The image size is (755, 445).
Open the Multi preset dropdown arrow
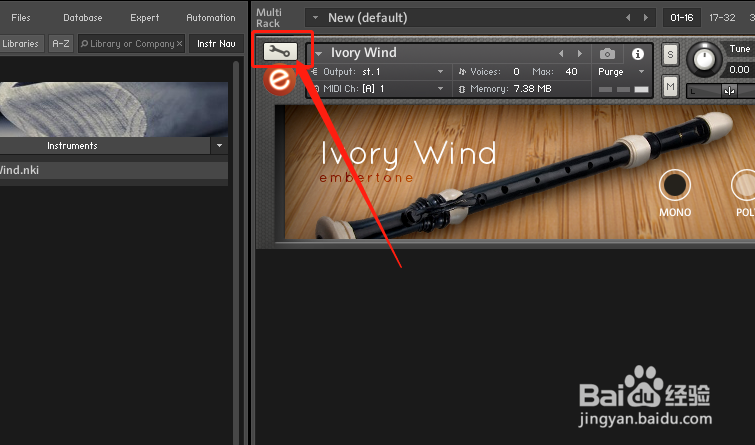pyautogui.click(x=315, y=18)
